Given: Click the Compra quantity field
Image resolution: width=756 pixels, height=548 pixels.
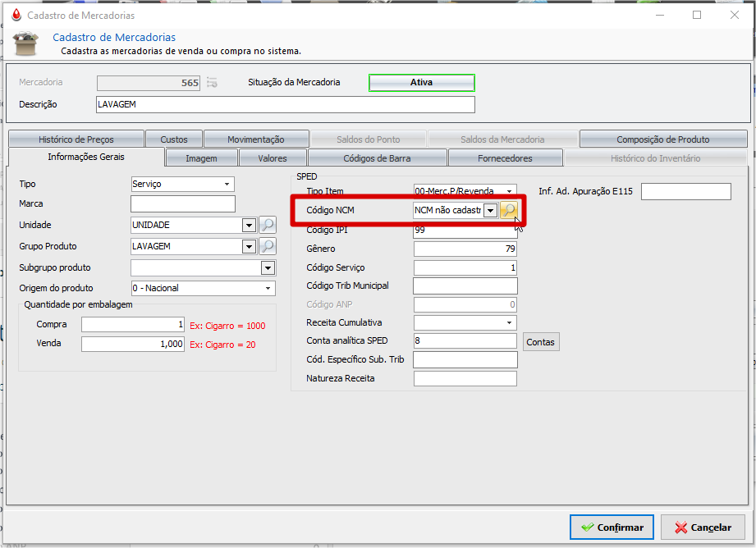Looking at the screenshot, I should (133, 324).
